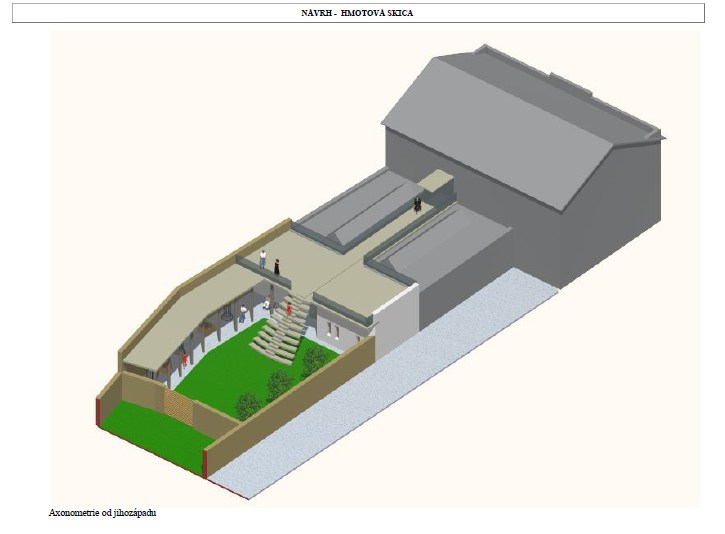Screen dimensions: 725x534
Task: Select the figures on the upper roof
Action: point(417,204)
